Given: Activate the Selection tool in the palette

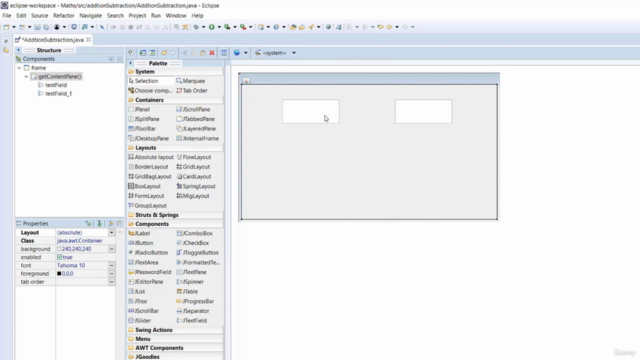Looking at the screenshot, I should coord(143,81).
